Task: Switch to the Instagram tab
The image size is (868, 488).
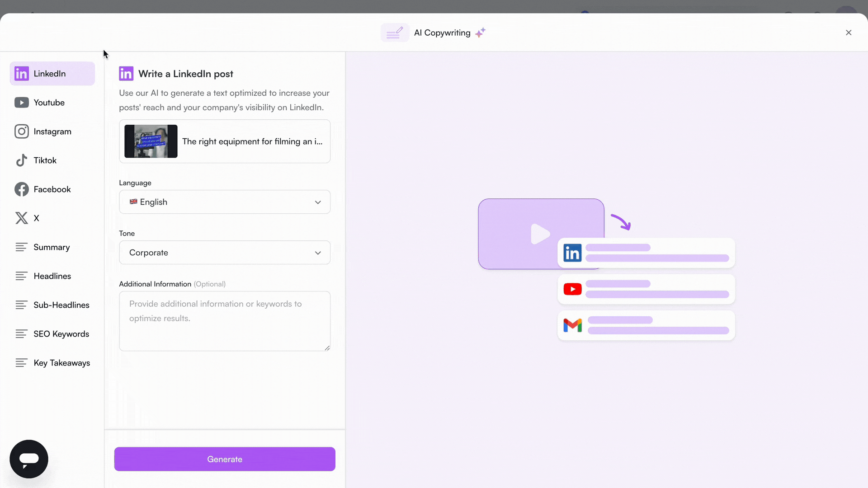Action: point(52,131)
